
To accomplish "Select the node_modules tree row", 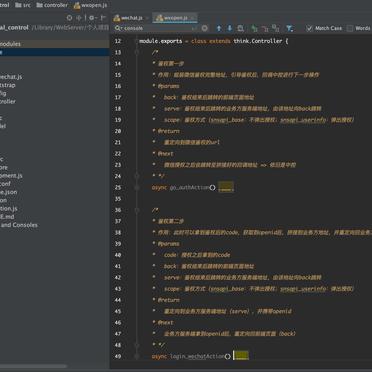I will pos(55,44).
